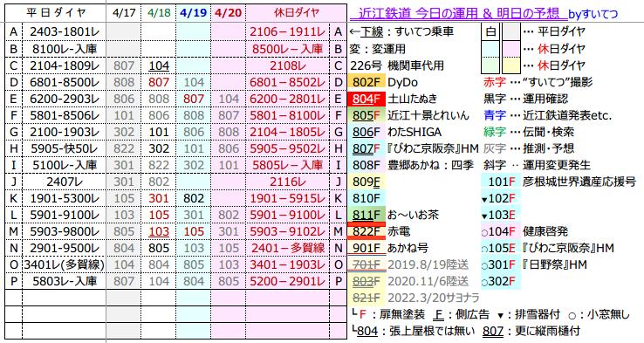Click holiday cell 8500レ－入庫 in row B
This screenshot has height=343, width=644.
(287, 49)
